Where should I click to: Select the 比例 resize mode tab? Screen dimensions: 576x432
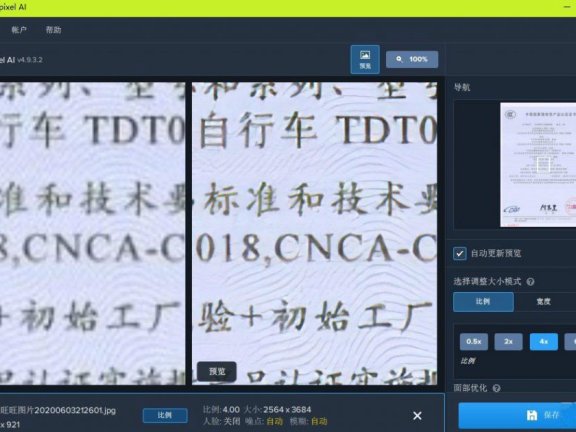[x=483, y=302]
